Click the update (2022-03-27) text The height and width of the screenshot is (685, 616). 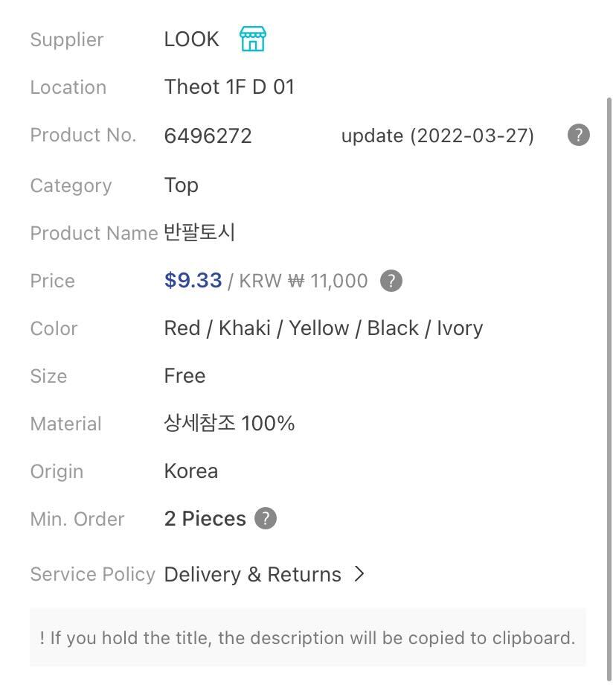pyautogui.click(x=437, y=136)
